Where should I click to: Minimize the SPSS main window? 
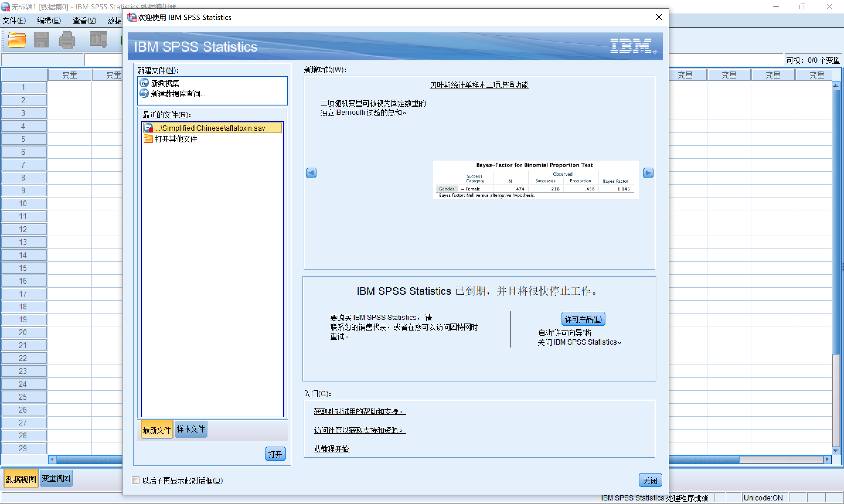click(x=775, y=6)
